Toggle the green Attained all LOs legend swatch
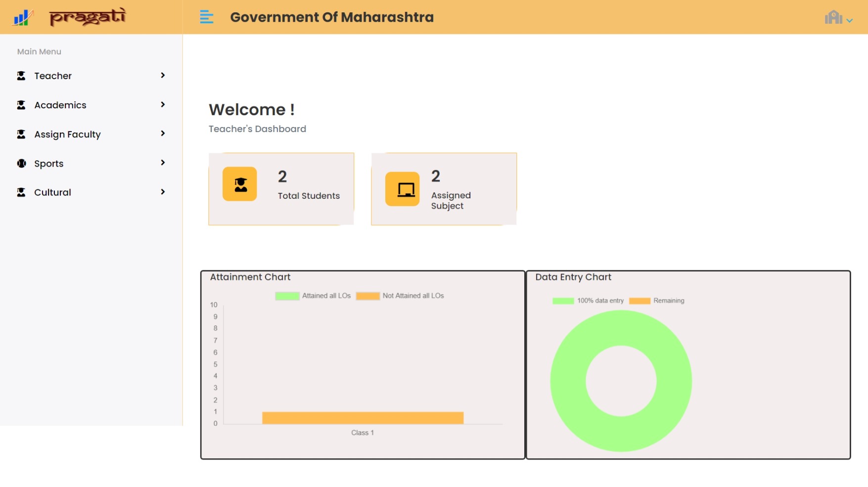Screen dimensions: 868x487 point(287,296)
